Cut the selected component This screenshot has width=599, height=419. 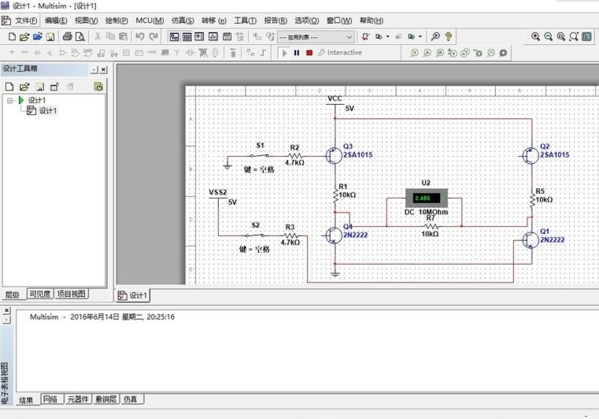tap(98, 36)
